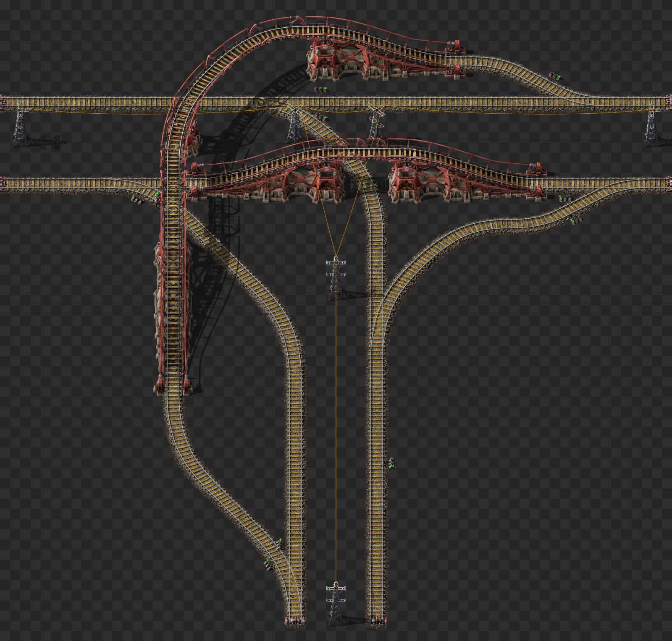Click upper signal at bottom-left track merge

coord(280,544)
